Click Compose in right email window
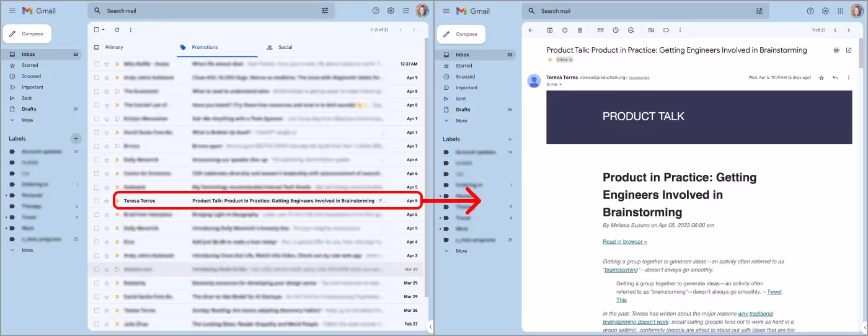This screenshot has height=336, width=868. 461,34
